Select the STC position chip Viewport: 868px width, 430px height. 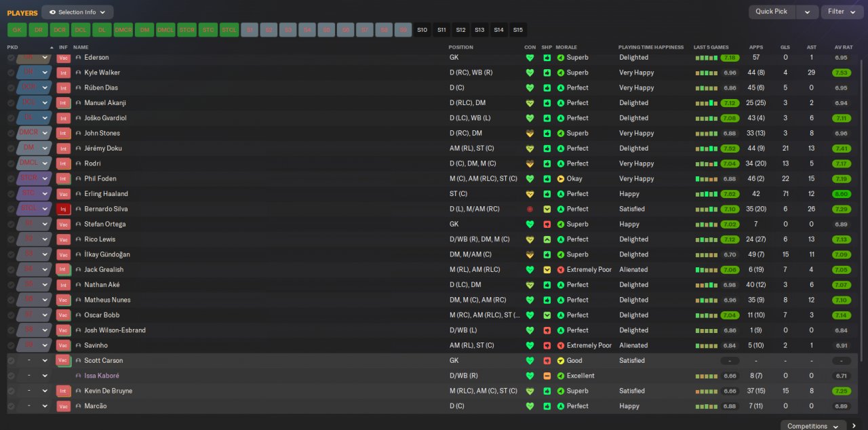pyautogui.click(x=208, y=30)
